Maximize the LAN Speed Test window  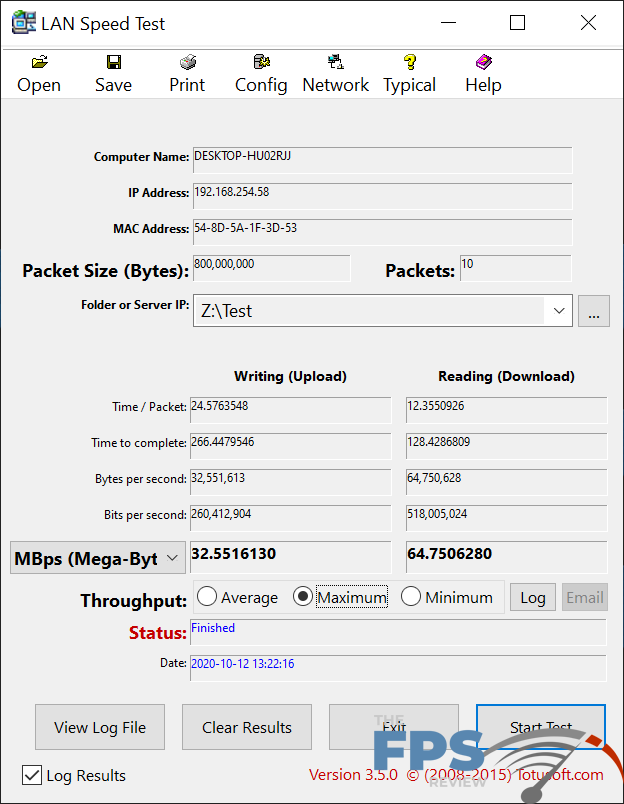pos(517,23)
